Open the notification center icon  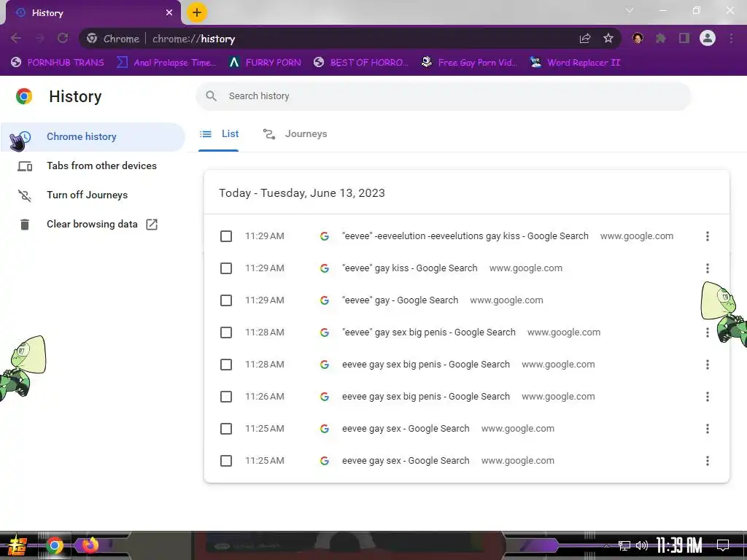click(723, 545)
